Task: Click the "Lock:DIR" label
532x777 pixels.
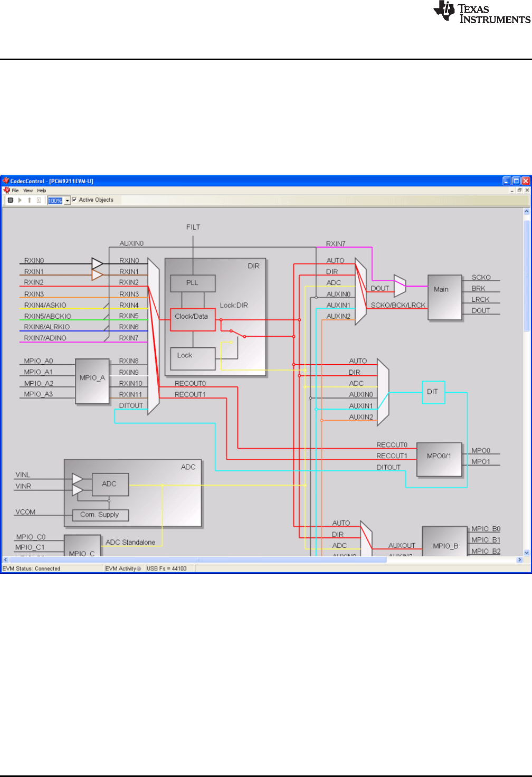Action: [234, 305]
